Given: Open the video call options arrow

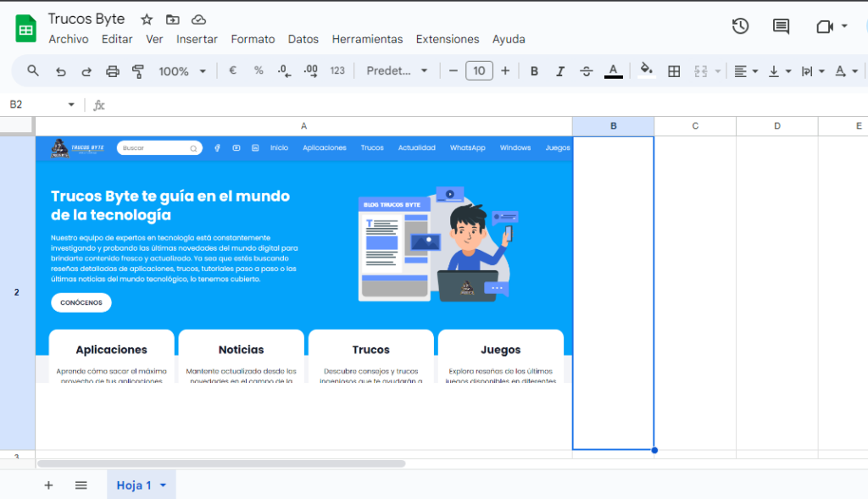Looking at the screenshot, I should point(844,26).
